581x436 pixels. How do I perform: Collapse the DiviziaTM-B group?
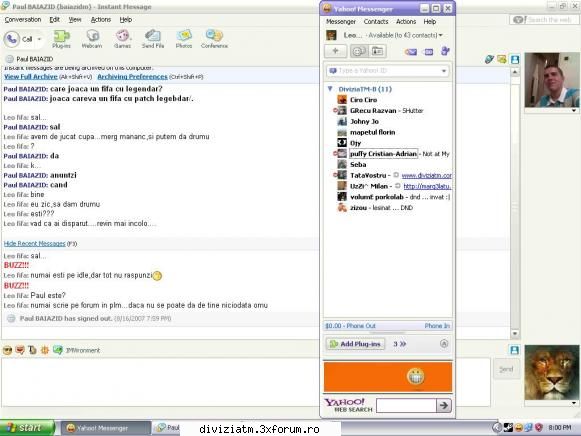point(330,89)
